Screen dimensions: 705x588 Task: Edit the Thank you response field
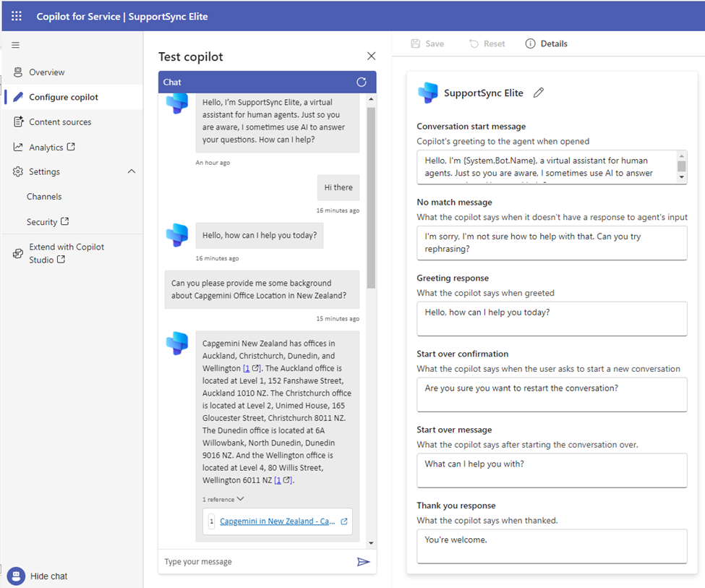[x=552, y=546]
